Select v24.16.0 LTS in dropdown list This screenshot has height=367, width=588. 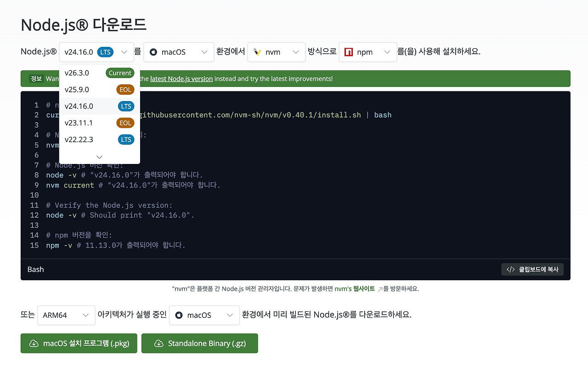(x=100, y=106)
